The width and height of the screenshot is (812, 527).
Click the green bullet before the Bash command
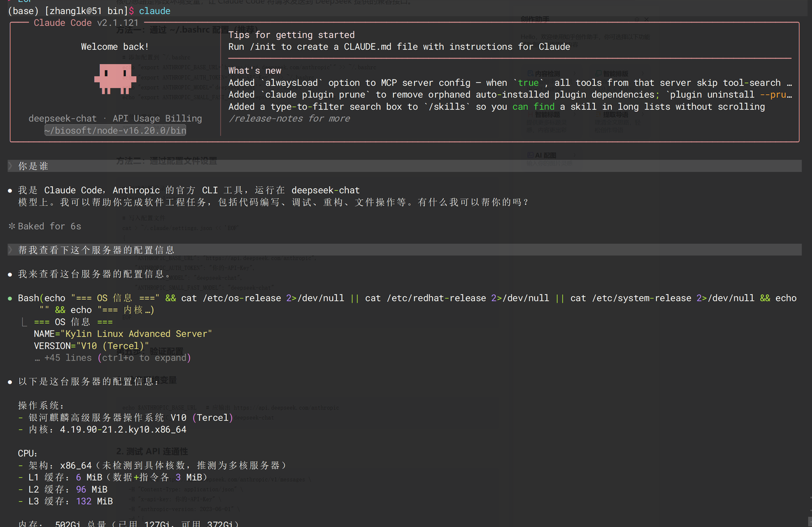click(10, 298)
